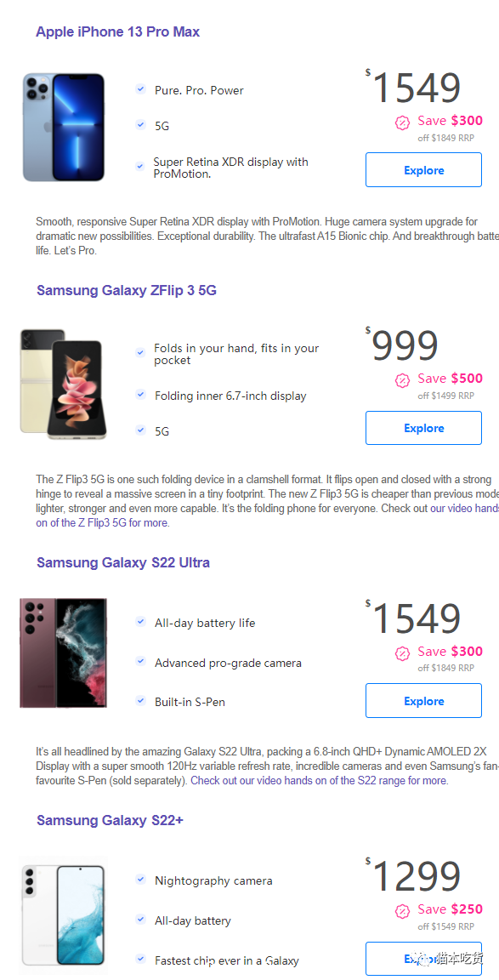Screen dimensions: 499x980
Task: Click the burgundy Galaxy S22 Ultra product image
Action: pos(63,653)
